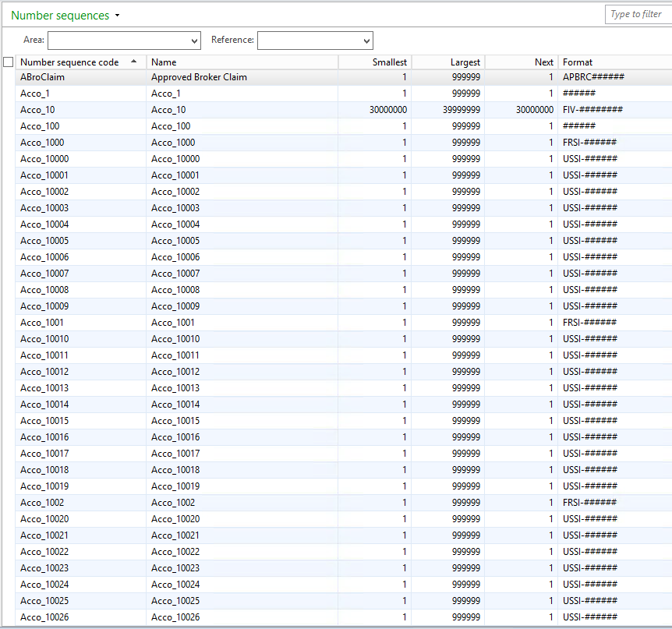Select the FRSI-###### format cell of Acco_1002
672x629 pixels.
point(589,502)
